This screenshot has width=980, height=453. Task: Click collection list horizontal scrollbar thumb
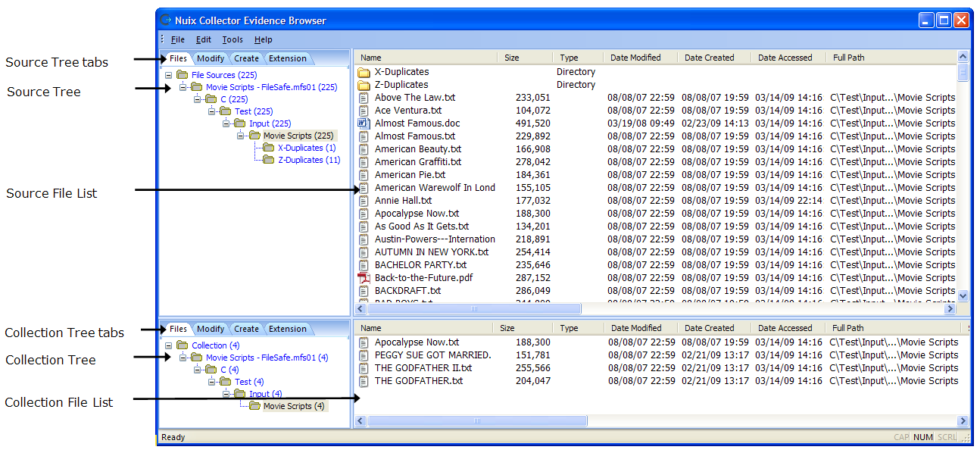pos(476,420)
